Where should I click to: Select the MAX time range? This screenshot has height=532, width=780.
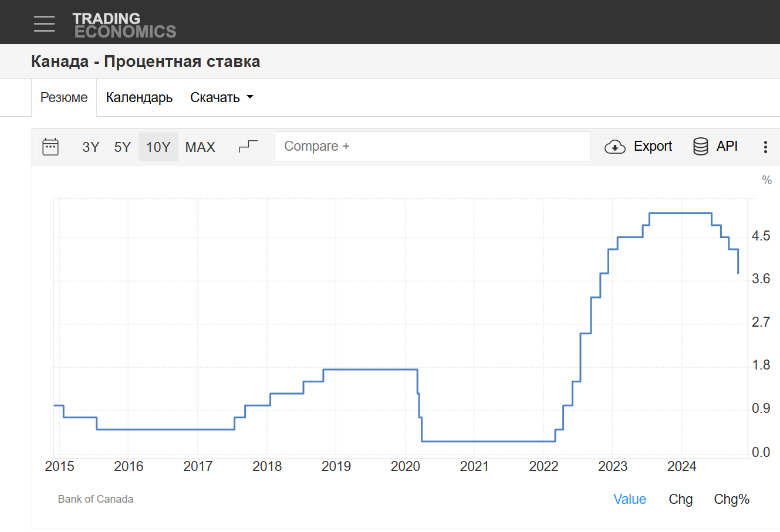pos(200,147)
